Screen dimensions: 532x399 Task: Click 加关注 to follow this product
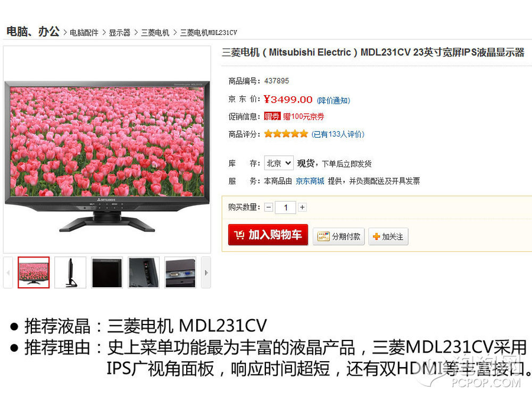(388, 237)
